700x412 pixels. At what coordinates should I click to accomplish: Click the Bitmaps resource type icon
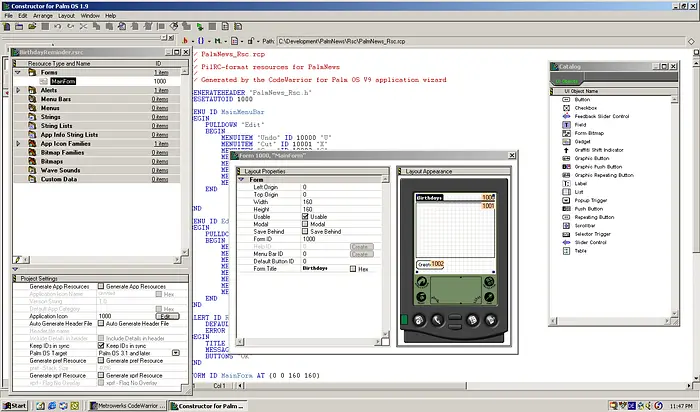click(x=31, y=162)
